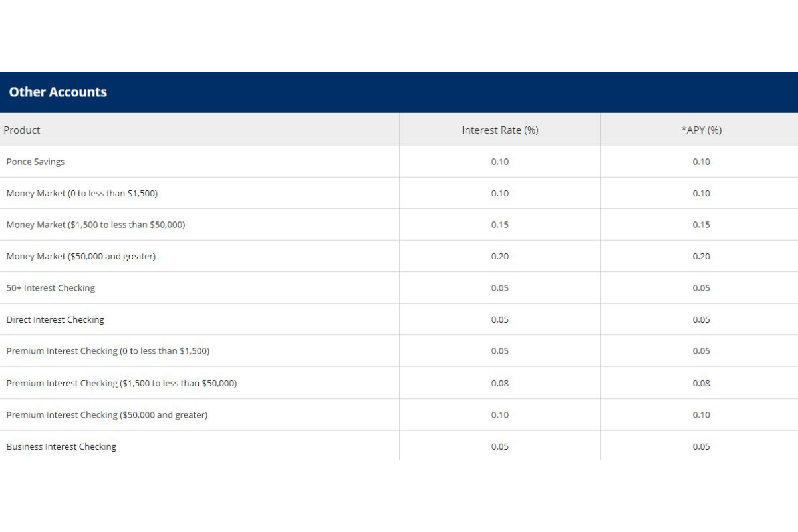This screenshot has height=532, width=798.
Task: Click the 0.08 interest rate for Premium Checking
Action: tap(500, 383)
